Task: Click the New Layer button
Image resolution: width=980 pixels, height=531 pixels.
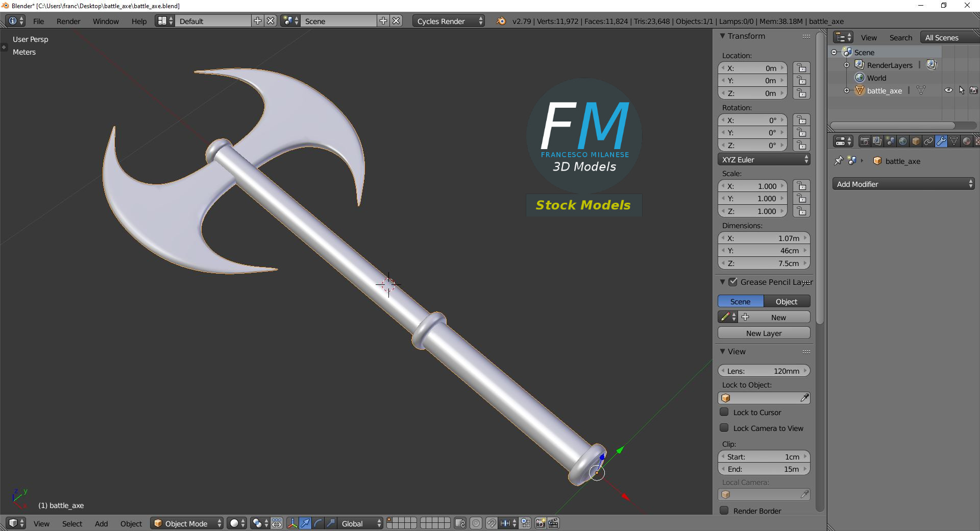Action: pyautogui.click(x=764, y=333)
